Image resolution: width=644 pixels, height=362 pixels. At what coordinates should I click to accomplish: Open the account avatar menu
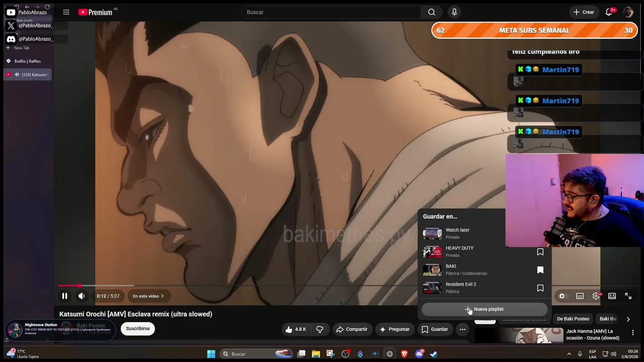point(628,12)
